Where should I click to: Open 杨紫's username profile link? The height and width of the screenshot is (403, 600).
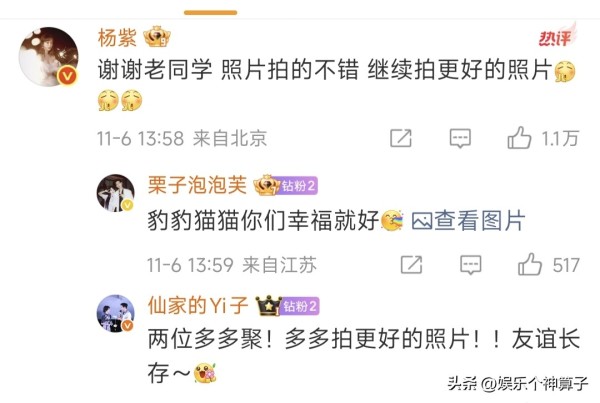tap(117, 38)
